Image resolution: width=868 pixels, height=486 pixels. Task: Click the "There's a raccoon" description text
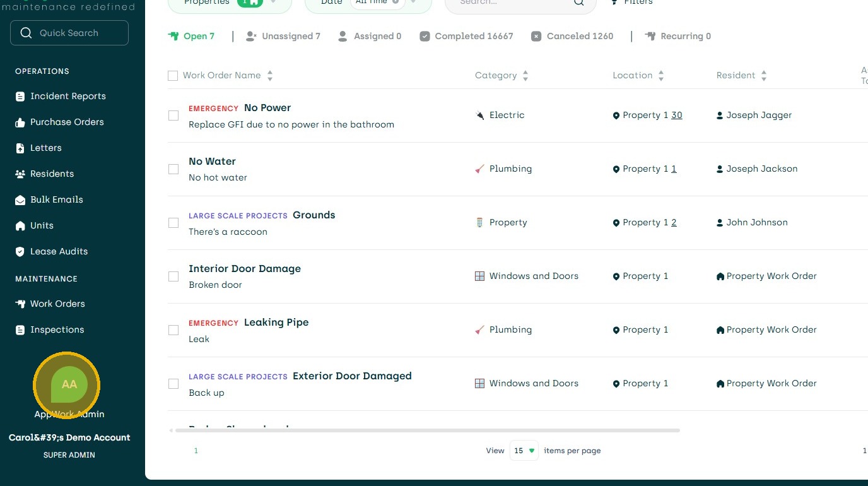tap(228, 232)
